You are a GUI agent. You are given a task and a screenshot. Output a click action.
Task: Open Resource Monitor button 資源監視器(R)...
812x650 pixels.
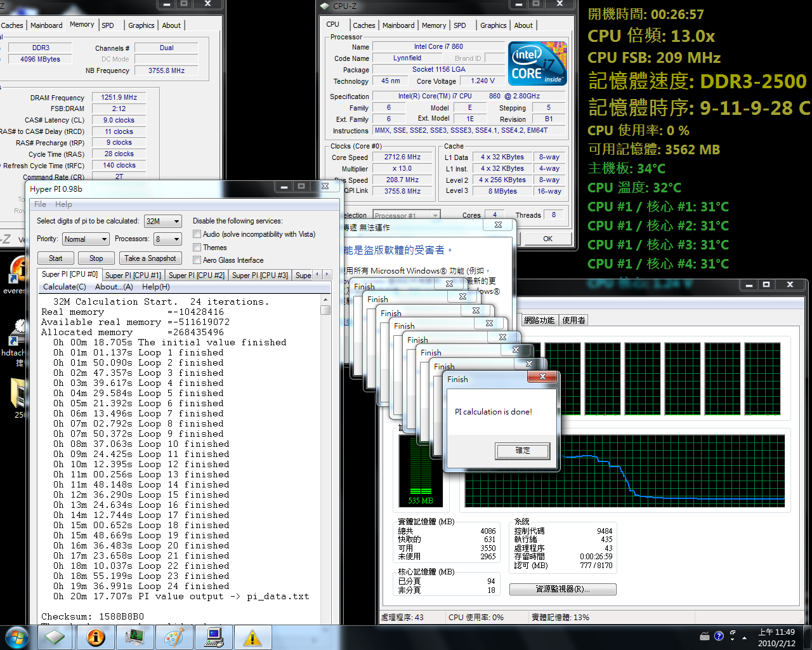tap(563, 589)
